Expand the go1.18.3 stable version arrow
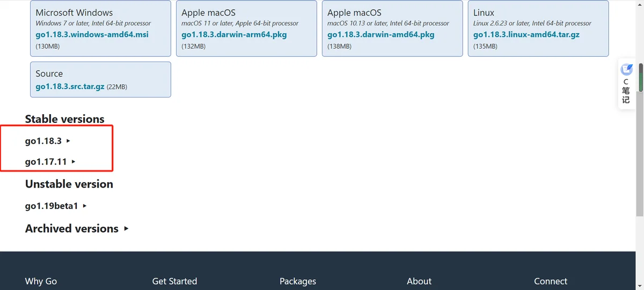The image size is (644, 290). pyautogui.click(x=68, y=141)
